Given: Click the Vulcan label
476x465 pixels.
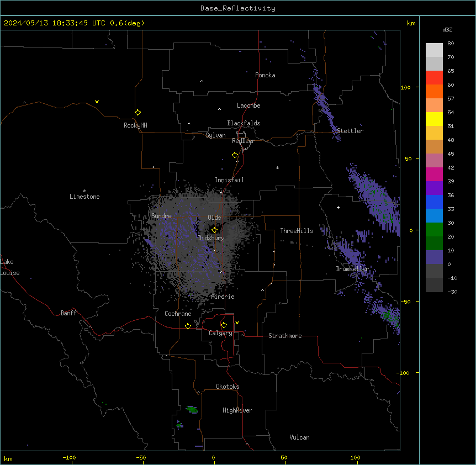Looking at the screenshot, I should click(x=299, y=437).
